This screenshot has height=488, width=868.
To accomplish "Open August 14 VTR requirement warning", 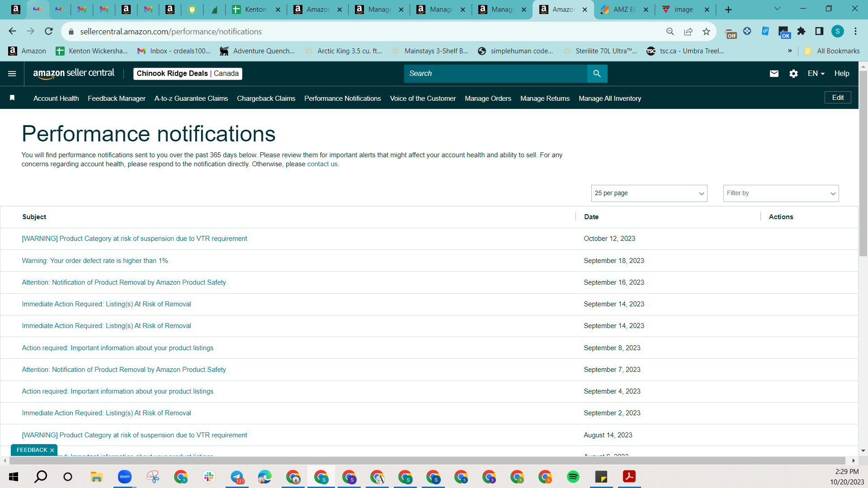I will coord(135,435).
